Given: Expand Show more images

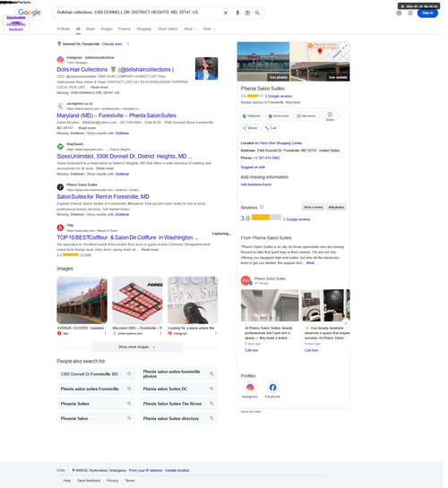Looking at the screenshot, I should pyautogui.click(x=137, y=347).
